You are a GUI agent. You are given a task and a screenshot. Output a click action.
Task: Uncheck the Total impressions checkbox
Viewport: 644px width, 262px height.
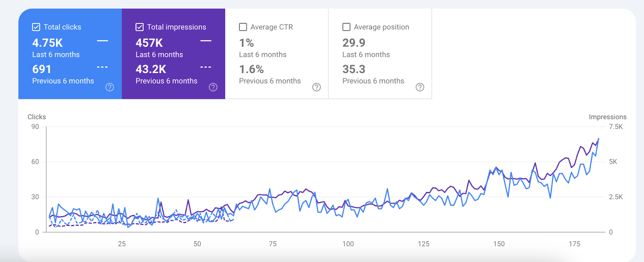coord(140,27)
